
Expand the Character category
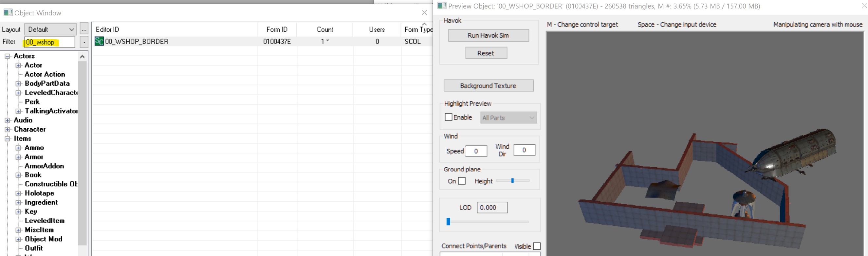coord(7,129)
